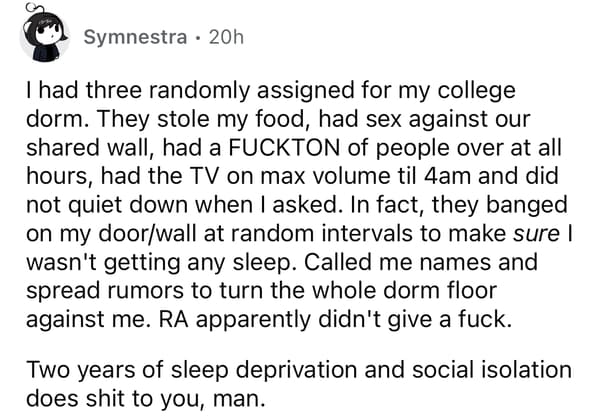The width and height of the screenshot is (599, 416).
Task: Open Symnestra's avatar image
Action: [45, 34]
